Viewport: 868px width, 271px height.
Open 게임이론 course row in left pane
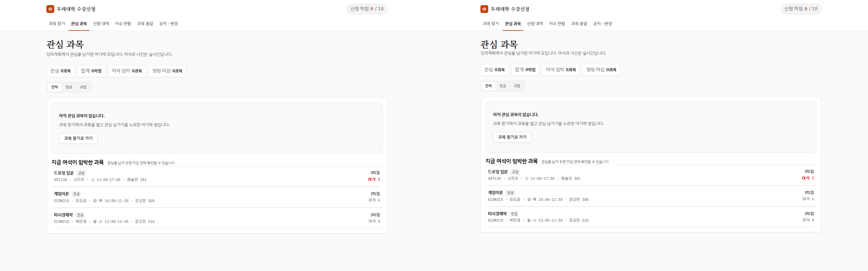217,197
